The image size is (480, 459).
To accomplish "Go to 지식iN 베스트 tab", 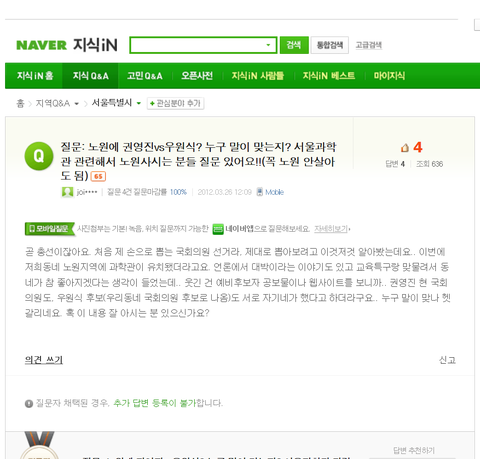I will [x=329, y=76].
